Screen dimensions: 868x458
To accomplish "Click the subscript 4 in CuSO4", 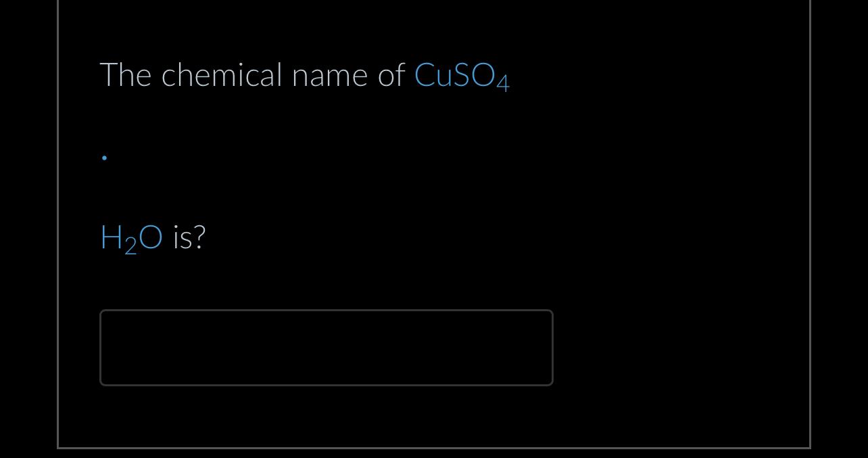I will (504, 83).
